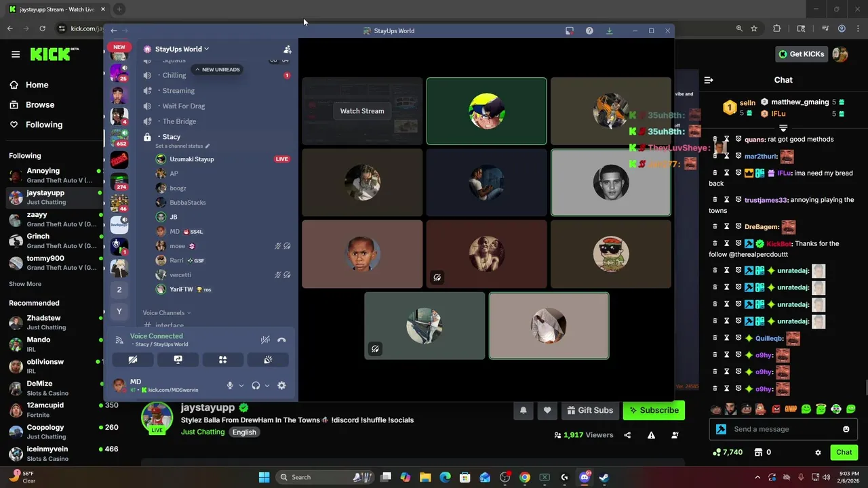The width and height of the screenshot is (868, 488).
Task: Click Set a channel status pencil
Action: [208, 146]
